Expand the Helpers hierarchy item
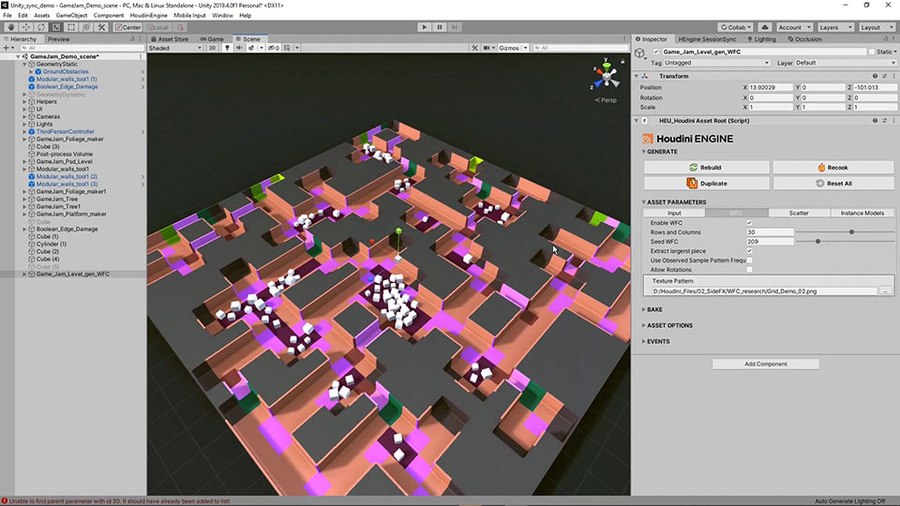Image resolution: width=900 pixels, height=506 pixels. tap(25, 102)
